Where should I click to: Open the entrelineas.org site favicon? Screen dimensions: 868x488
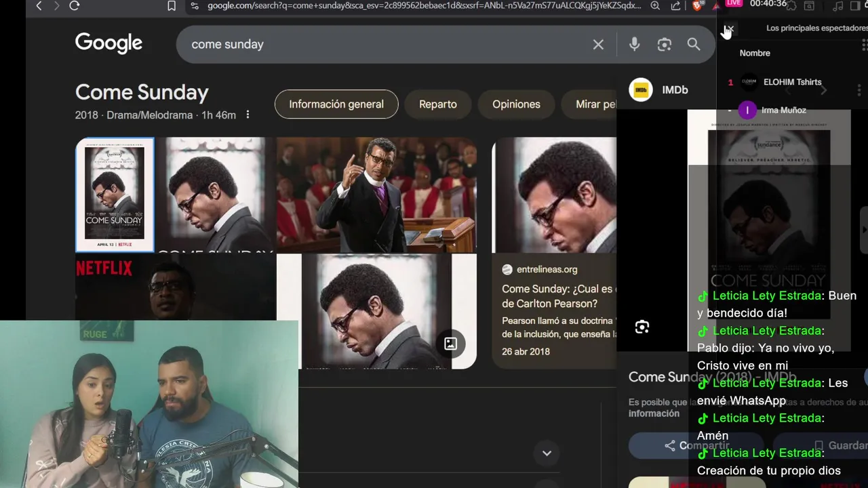click(507, 269)
